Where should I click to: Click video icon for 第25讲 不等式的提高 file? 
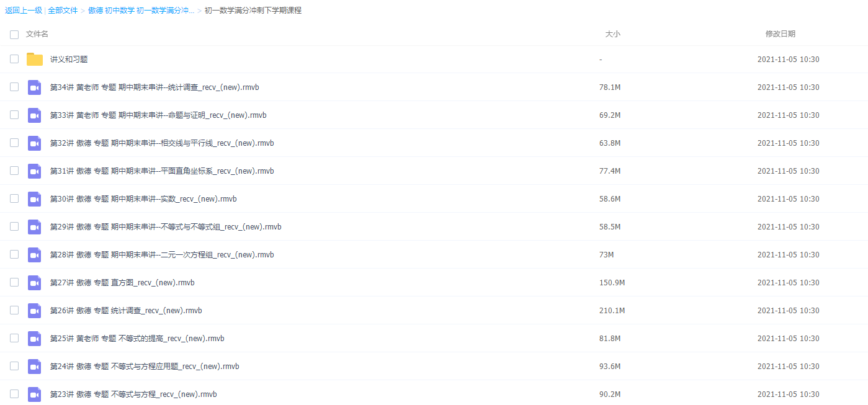coord(35,339)
